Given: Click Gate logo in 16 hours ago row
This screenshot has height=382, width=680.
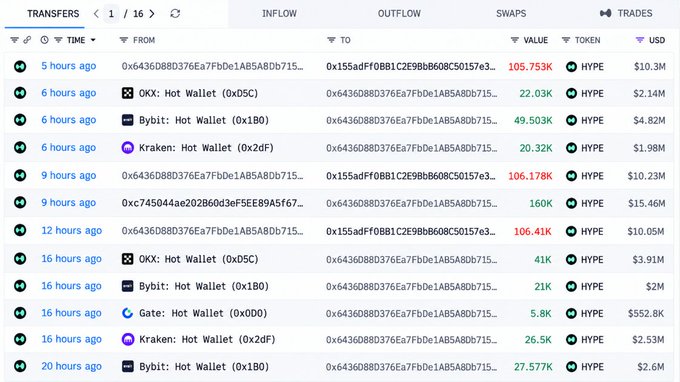Looking at the screenshot, I should pos(128,313).
